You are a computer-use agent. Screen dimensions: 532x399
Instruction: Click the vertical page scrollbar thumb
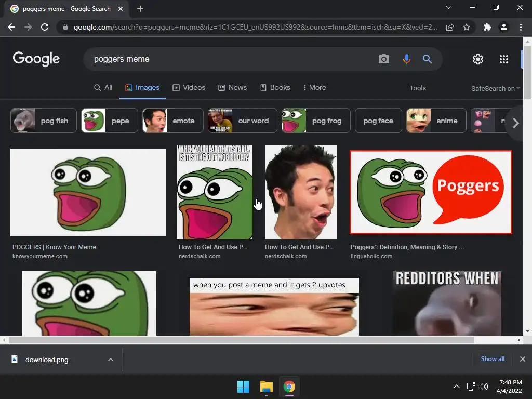click(x=527, y=72)
